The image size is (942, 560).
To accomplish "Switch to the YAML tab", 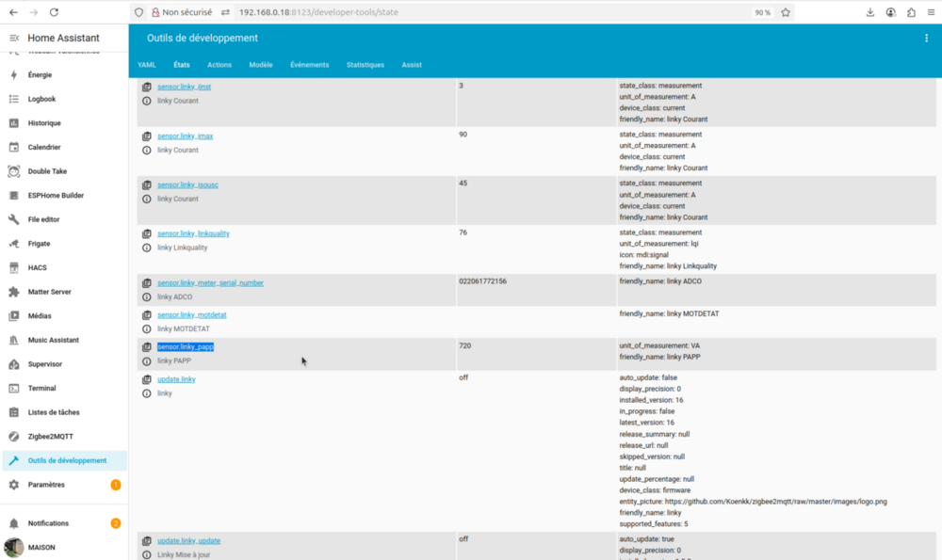I will pos(147,65).
